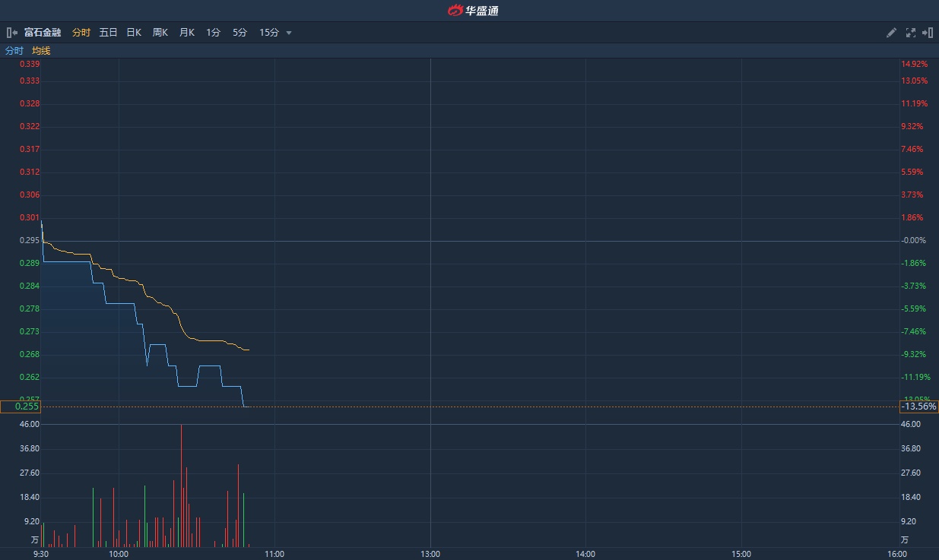Click the 0.255 current price label
Viewport: 939px width, 560px height.
[x=20, y=407]
